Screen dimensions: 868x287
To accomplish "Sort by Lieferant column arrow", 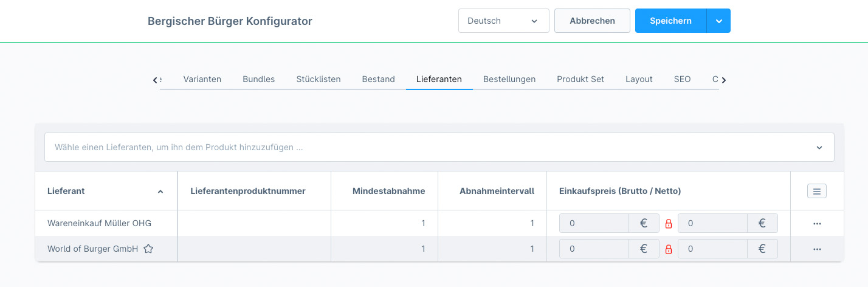I will pyautogui.click(x=160, y=192).
